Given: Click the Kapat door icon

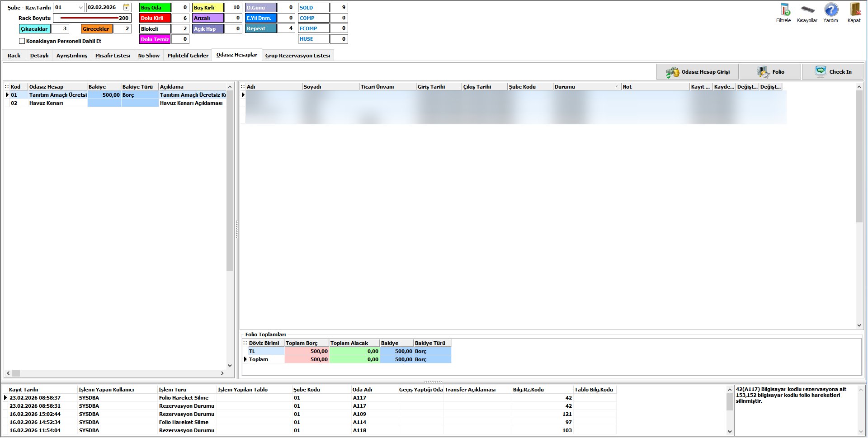Looking at the screenshot, I should pyautogui.click(x=854, y=10).
